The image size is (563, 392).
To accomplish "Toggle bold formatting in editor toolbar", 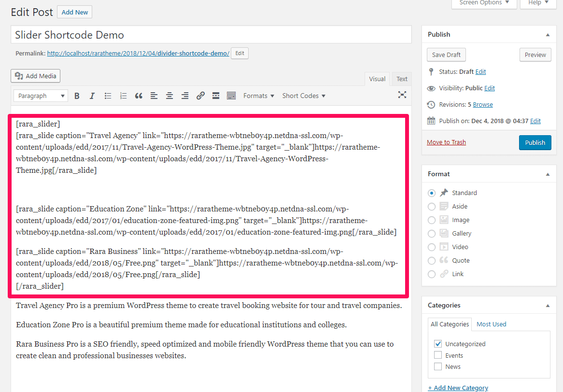I will click(77, 96).
